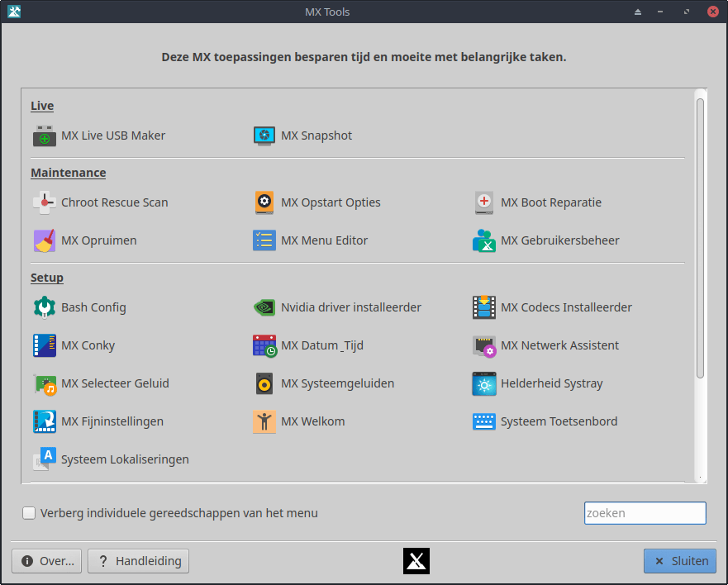Click the MX Linux logo at bottom
Screen dimensions: 728x585
[x=416, y=561]
